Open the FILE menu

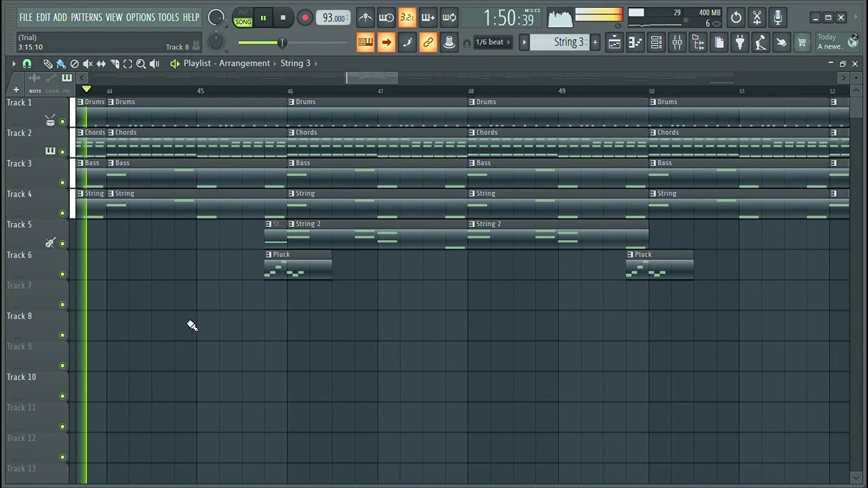[26, 17]
